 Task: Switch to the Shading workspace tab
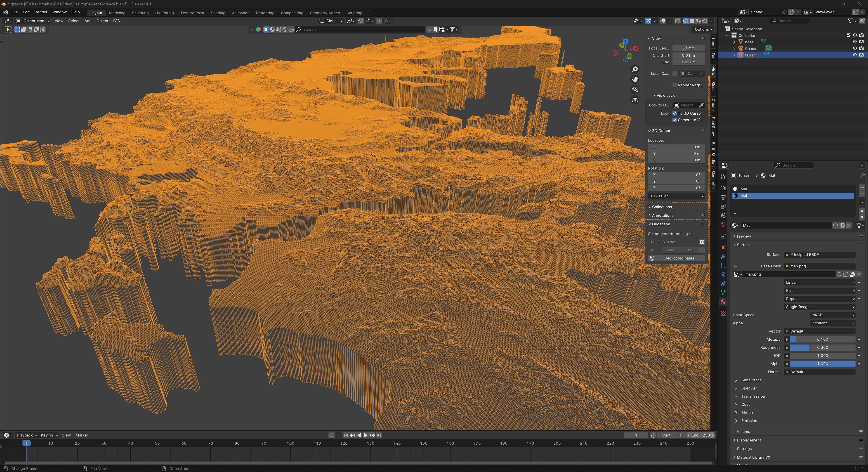(x=218, y=13)
